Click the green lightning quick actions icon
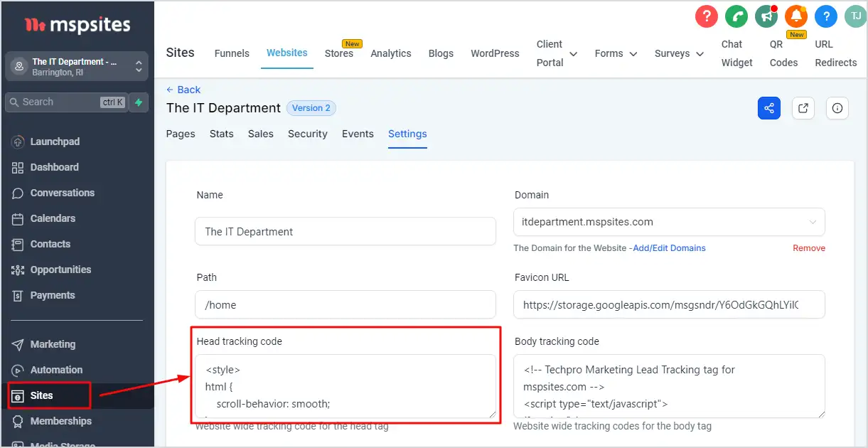Screen dimensions: 868x448 [139, 102]
